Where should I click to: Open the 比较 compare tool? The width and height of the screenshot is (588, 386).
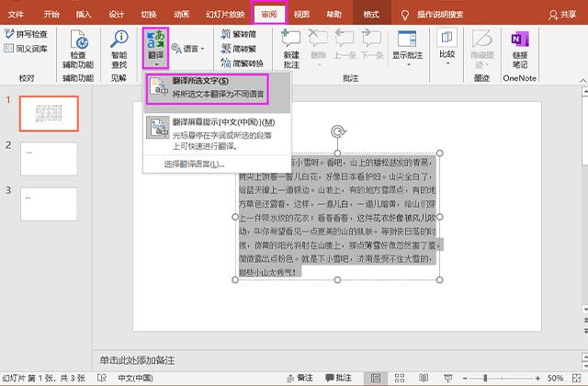pos(447,43)
